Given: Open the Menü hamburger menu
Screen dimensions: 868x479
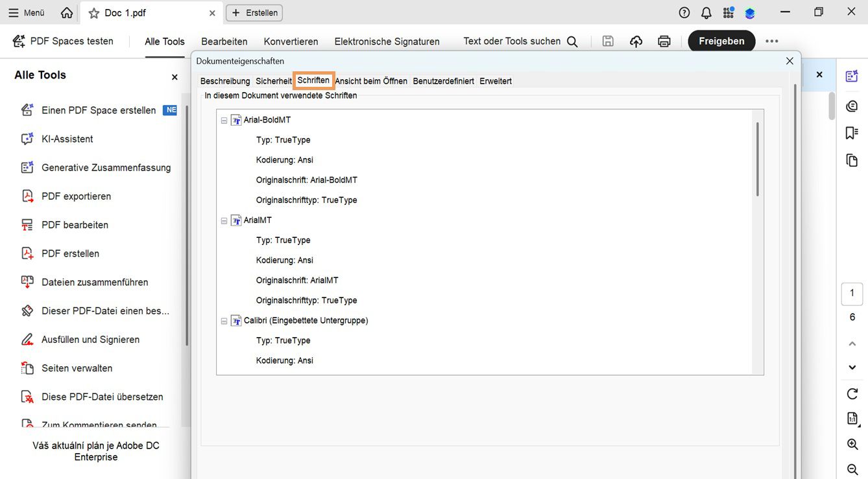Looking at the screenshot, I should coord(27,13).
